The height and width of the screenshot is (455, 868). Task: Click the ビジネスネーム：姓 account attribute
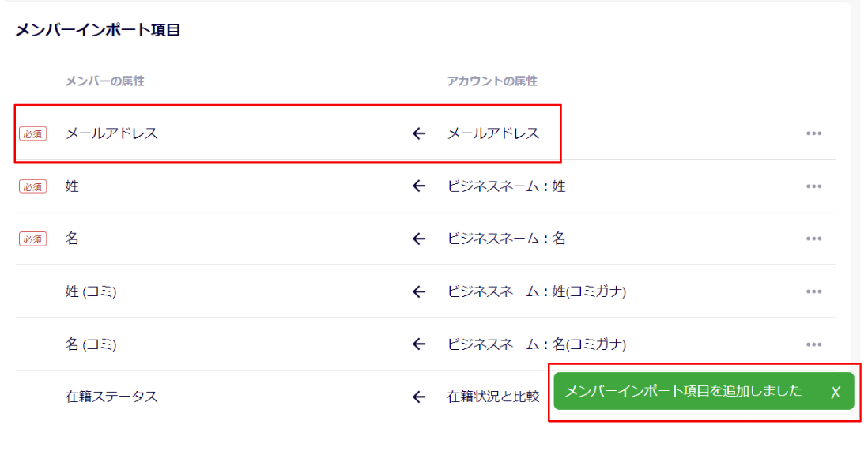pyautogui.click(x=506, y=186)
